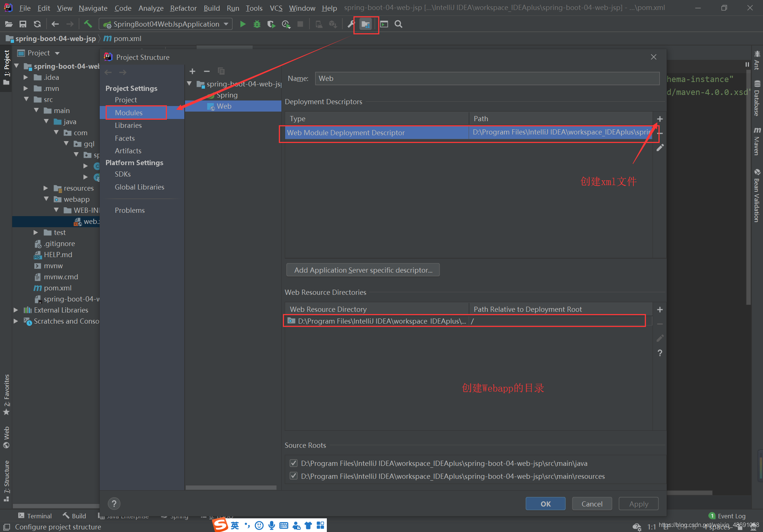Open Problems section in Project Structure
Viewport: 763px width, 532px height.
click(x=130, y=211)
